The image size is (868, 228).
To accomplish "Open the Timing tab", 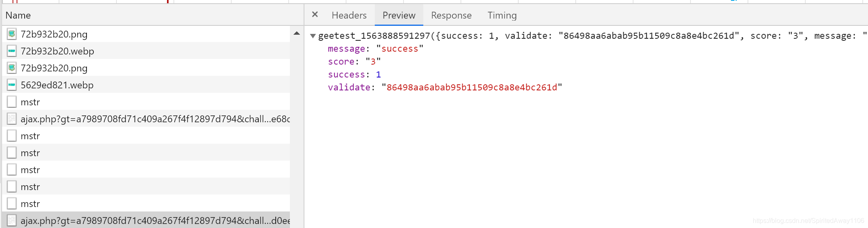I will click(502, 15).
